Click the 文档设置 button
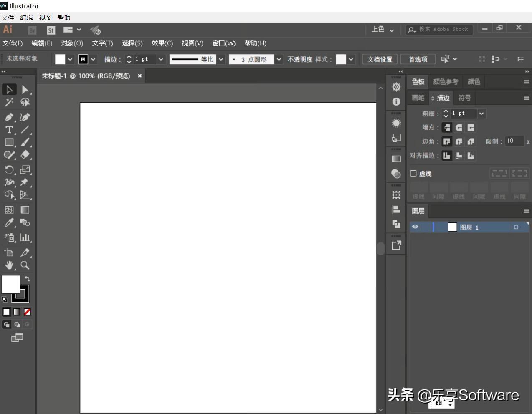Viewport: 532px width, 414px height. [x=379, y=59]
